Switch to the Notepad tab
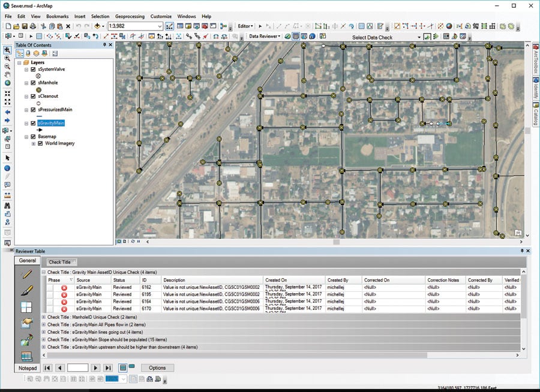The height and width of the screenshot is (392, 540). click(27, 368)
